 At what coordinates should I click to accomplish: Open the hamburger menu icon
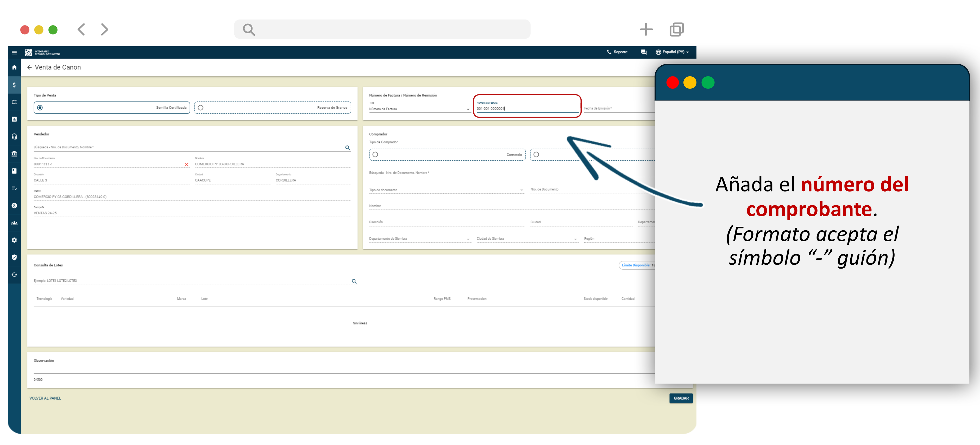14,53
